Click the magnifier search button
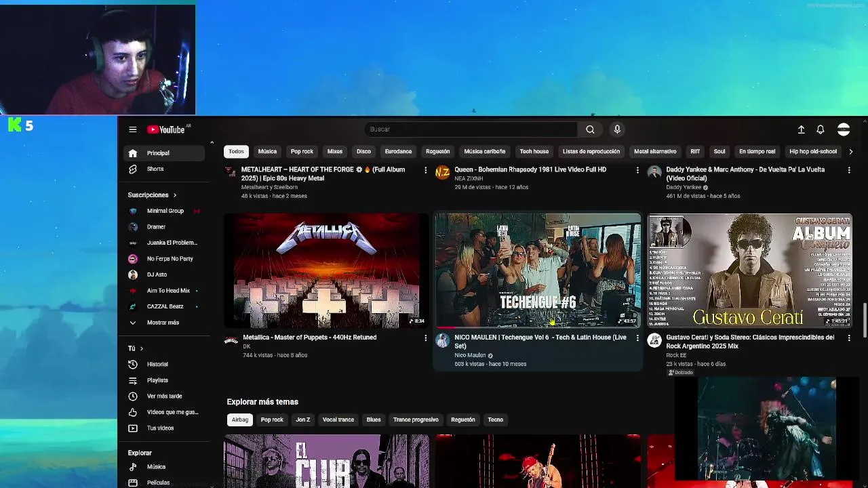868x488 pixels. pyautogui.click(x=590, y=129)
